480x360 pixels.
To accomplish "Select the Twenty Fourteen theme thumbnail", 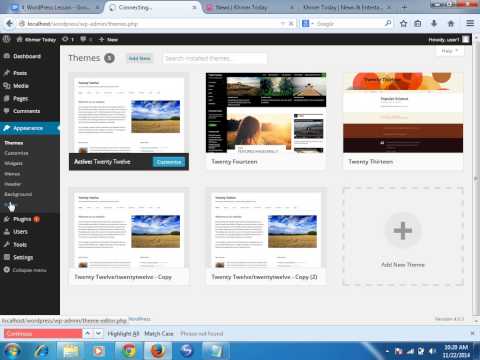I will tap(266, 113).
